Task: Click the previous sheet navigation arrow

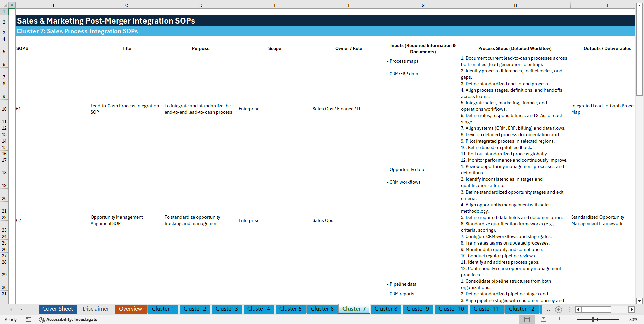Action: pyautogui.click(x=11, y=309)
